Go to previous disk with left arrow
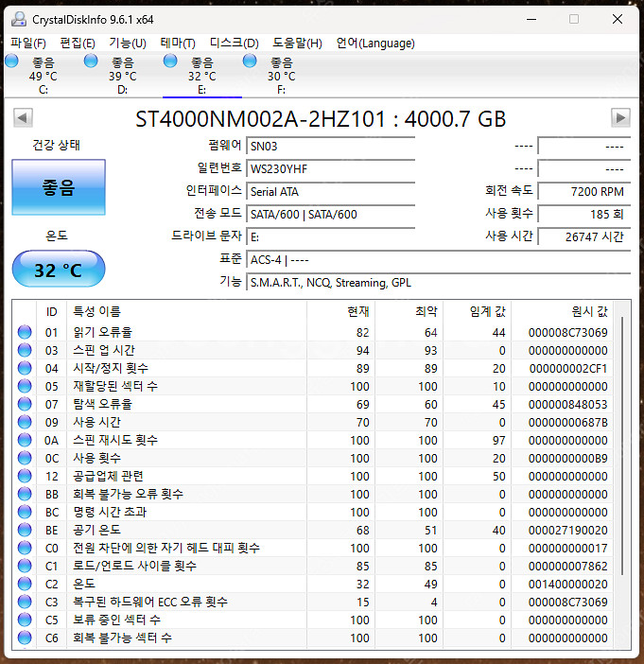The height and width of the screenshot is (664, 644). [23, 117]
